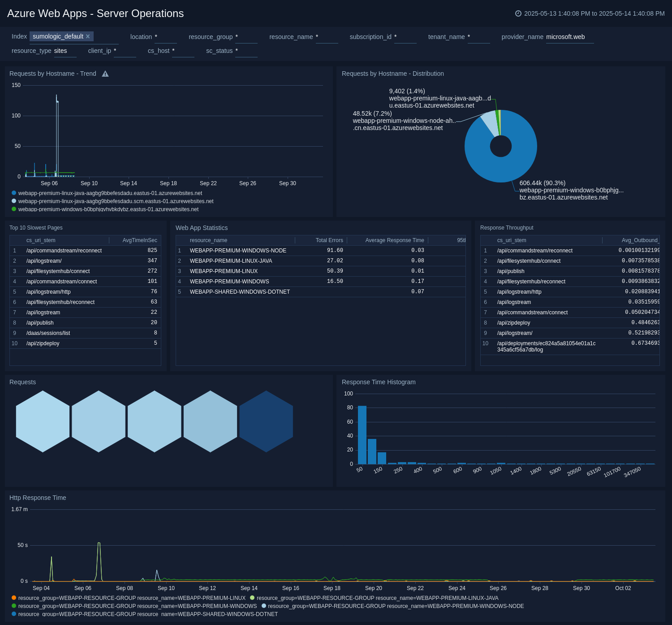Toggle WEBAPP-SHARED-WINDOWS-DOTNET legend entry
Viewport: 672px width, 625px height.
coord(145,614)
